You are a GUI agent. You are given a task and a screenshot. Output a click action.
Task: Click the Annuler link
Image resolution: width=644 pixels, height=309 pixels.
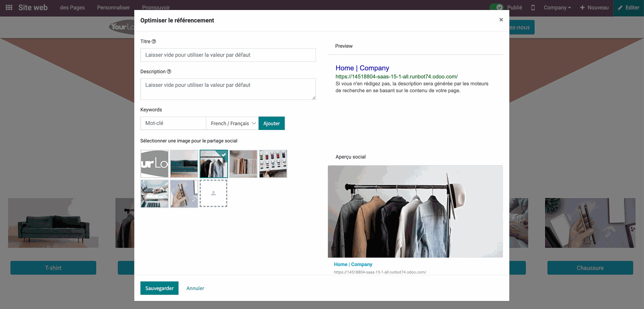point(195,288)
